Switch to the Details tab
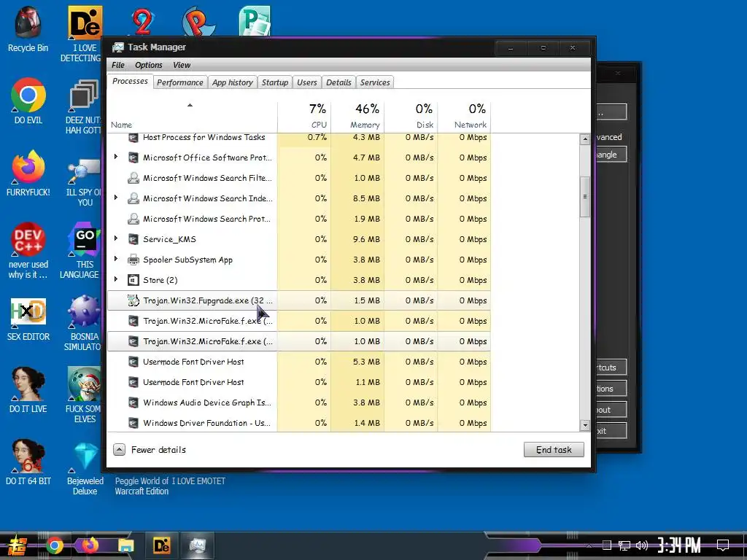This screenshot has height=560, width=747. tap(338, 82)
